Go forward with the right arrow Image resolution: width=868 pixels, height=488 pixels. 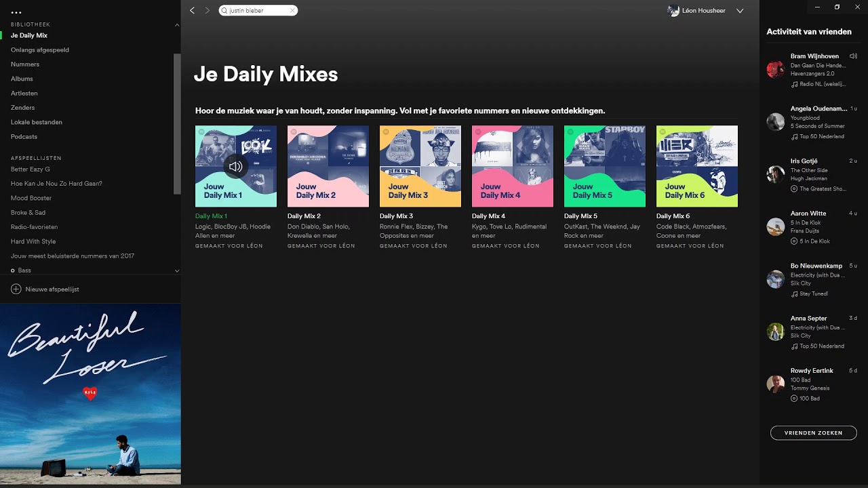[x=208, y=10]
